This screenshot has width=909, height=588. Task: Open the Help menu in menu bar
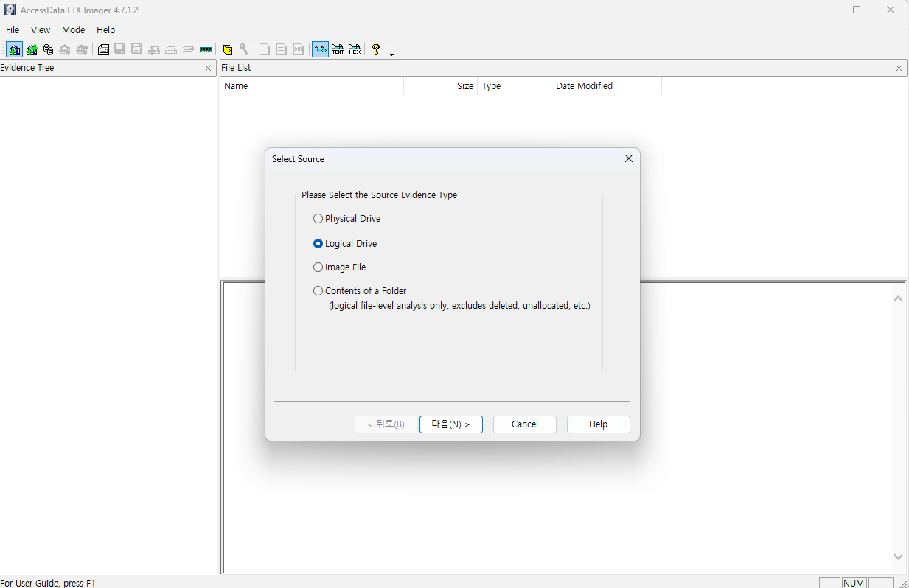106,30
